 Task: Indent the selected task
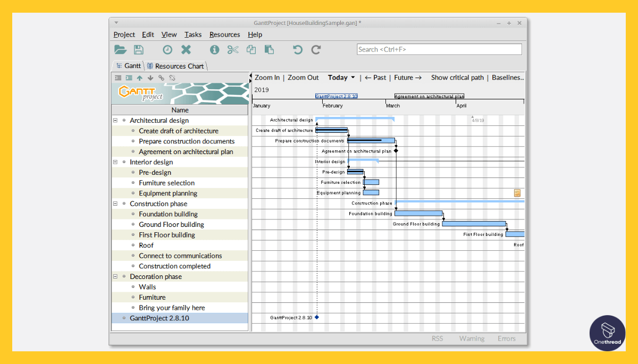(x=128, y=78)
